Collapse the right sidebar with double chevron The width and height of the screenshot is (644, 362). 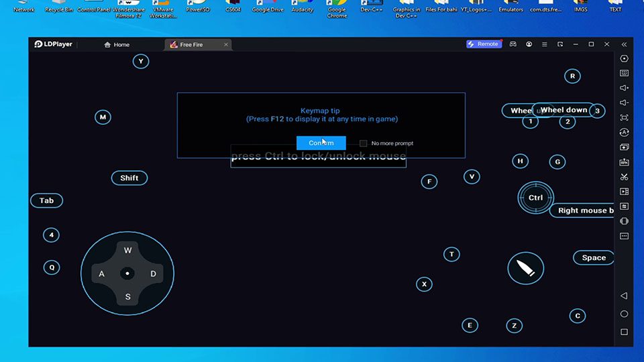point(624,44)
